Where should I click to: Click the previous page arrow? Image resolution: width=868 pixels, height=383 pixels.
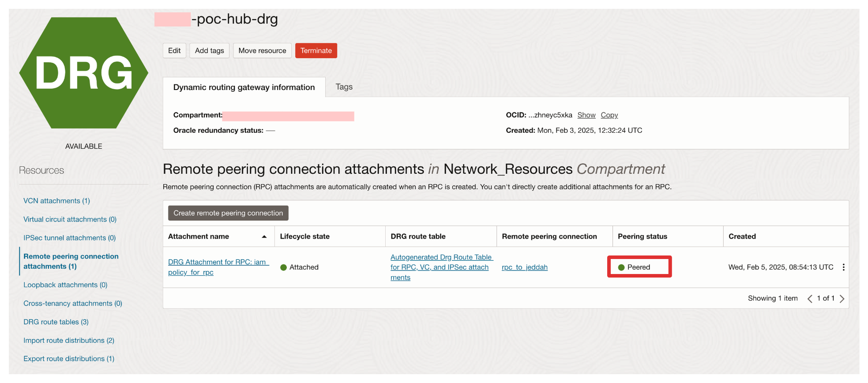pyautogui.click(x=810, y=299)
